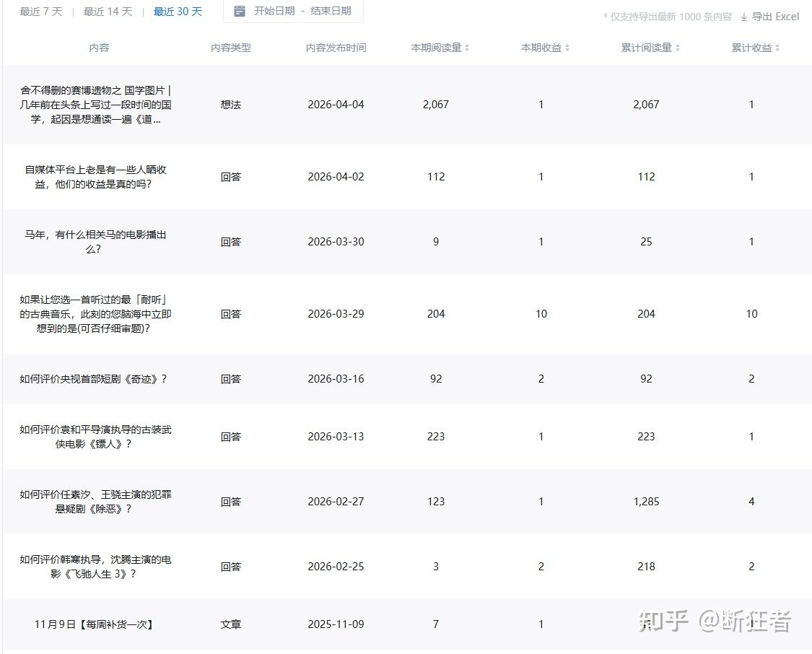Image resolution: width=812 pixels, height=654 pixels.
Task: Click the 文章 content type cell
Action: pyautogui.click(x=230, y=624)
